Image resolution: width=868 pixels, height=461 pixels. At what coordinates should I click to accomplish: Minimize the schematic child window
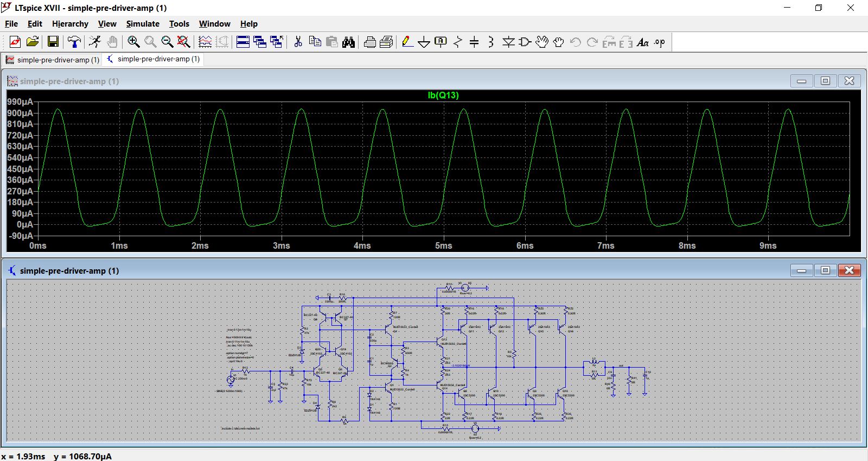point(801,270)
